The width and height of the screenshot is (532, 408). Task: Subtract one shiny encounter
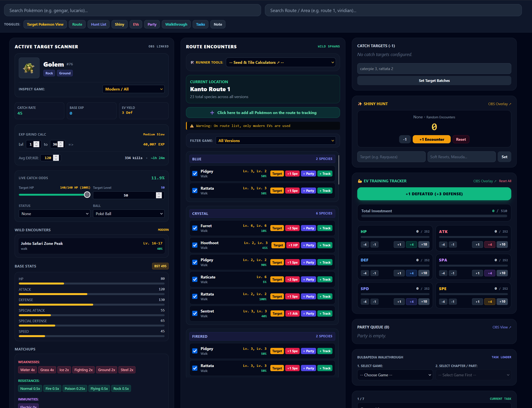tap(405, 139)
